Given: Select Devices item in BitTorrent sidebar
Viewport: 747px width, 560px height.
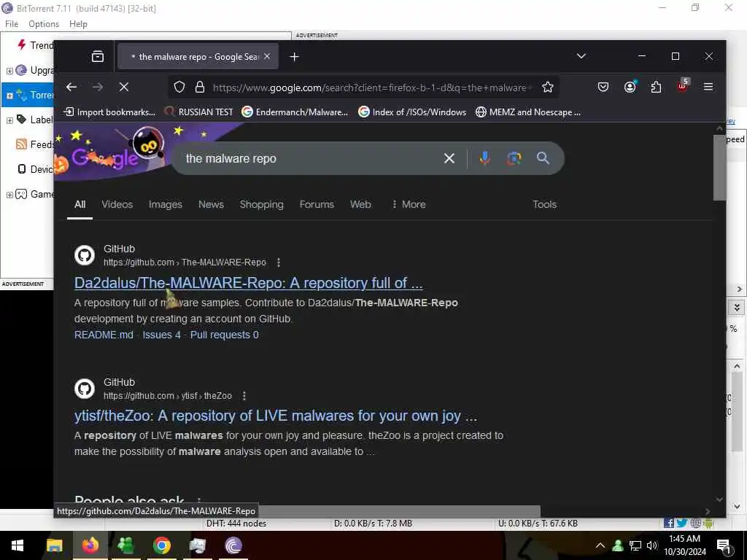Looking at the screenshot, I should pyautogui.click(x=34, y=169).
